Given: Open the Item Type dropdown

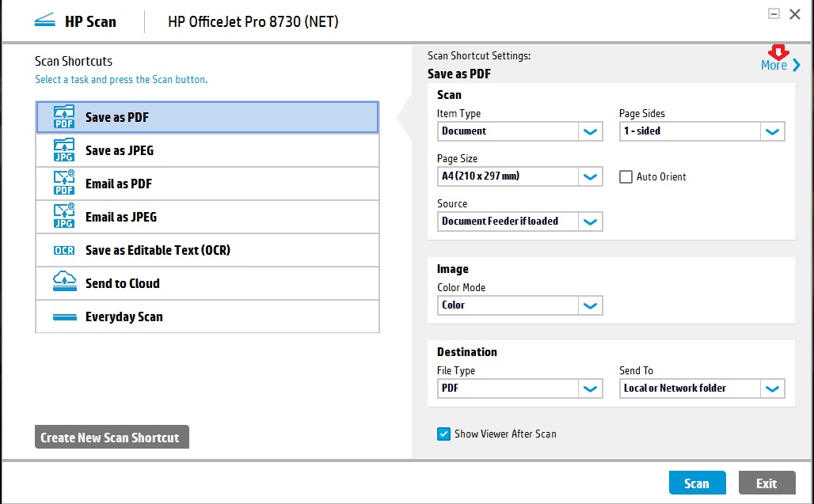Looking at the screenshot, I should click(x=590, y=131).
